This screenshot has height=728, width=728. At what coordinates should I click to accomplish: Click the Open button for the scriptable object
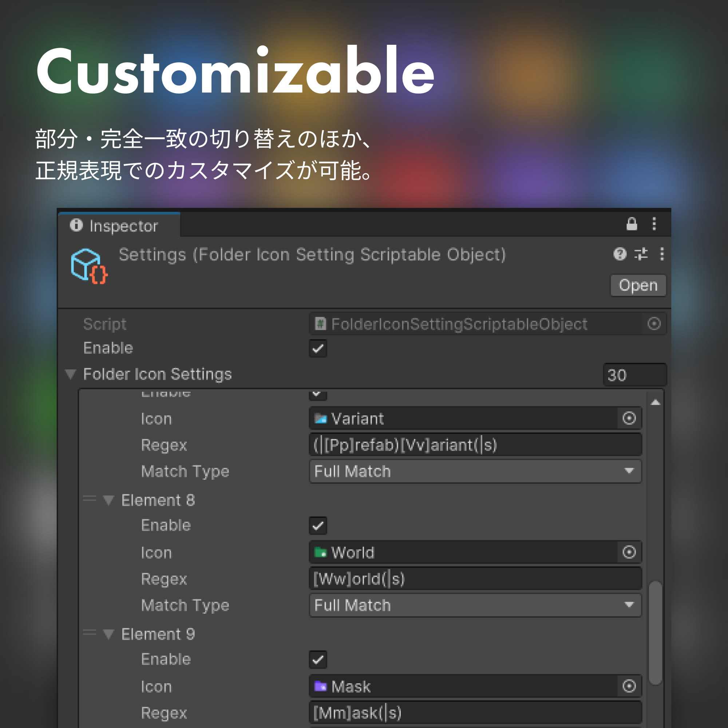(x=638, y=285)
